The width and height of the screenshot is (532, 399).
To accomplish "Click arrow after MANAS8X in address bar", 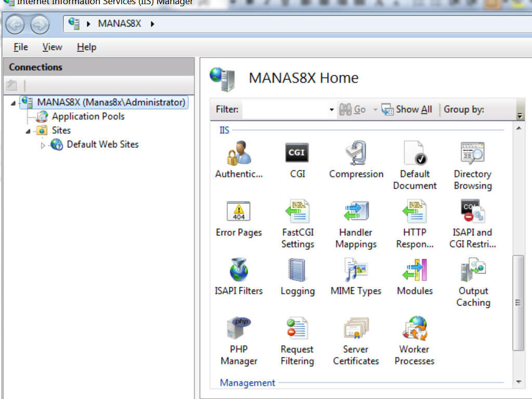I will pyautogui.click(x=152, y=24).
